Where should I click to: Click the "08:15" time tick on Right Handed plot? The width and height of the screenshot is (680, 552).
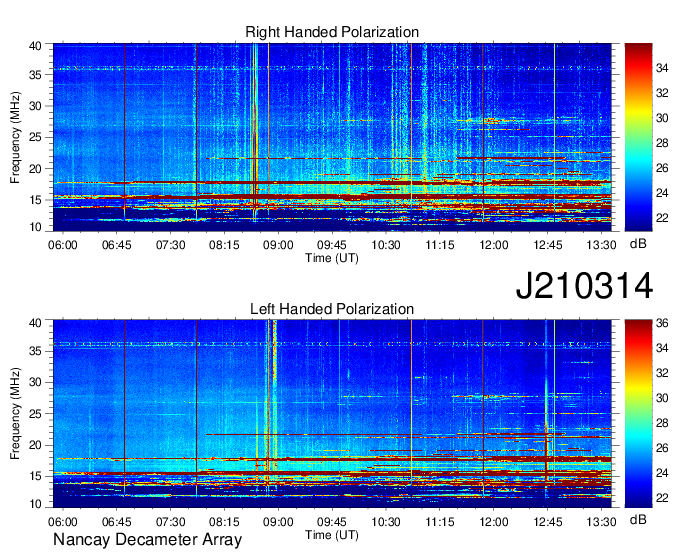click(224, 245)
